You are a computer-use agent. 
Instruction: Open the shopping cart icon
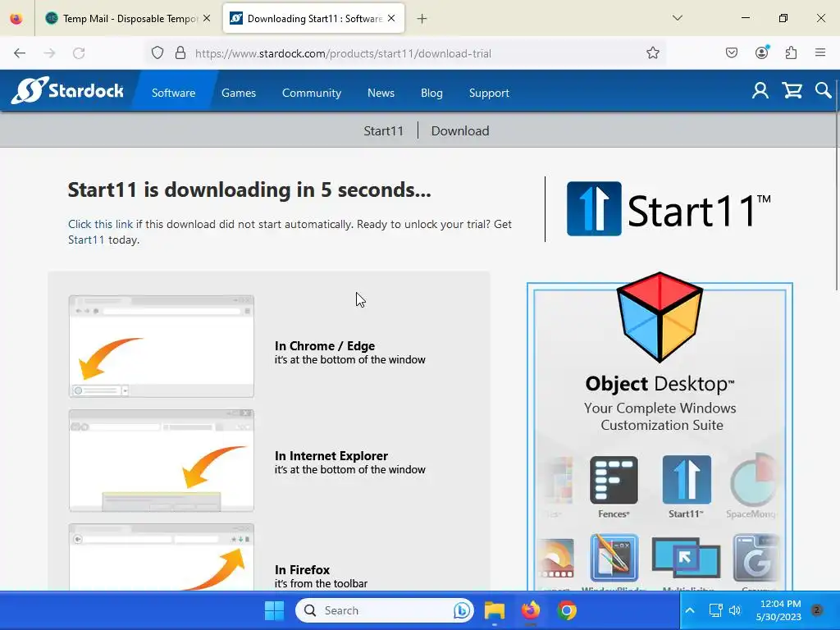[x=792, y=90]
